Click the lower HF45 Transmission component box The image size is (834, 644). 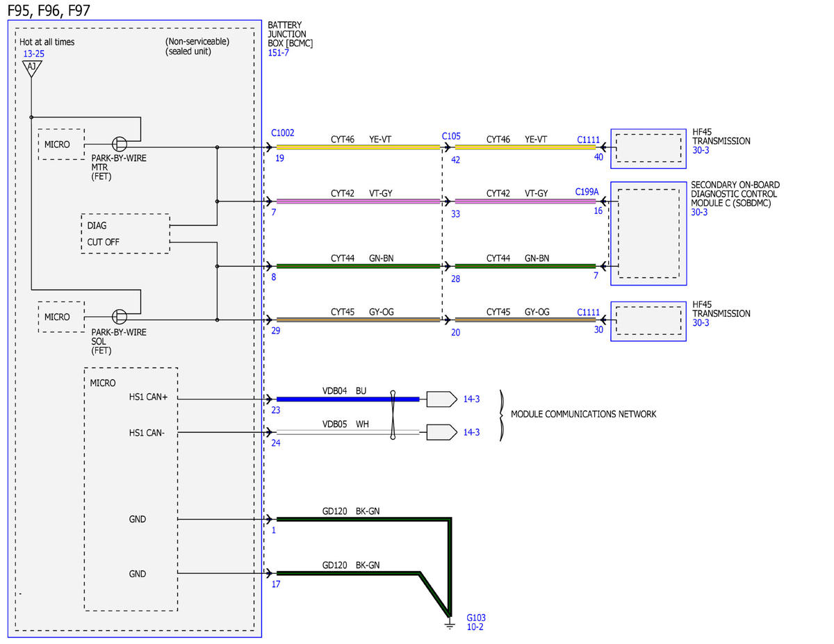point(648,321)
